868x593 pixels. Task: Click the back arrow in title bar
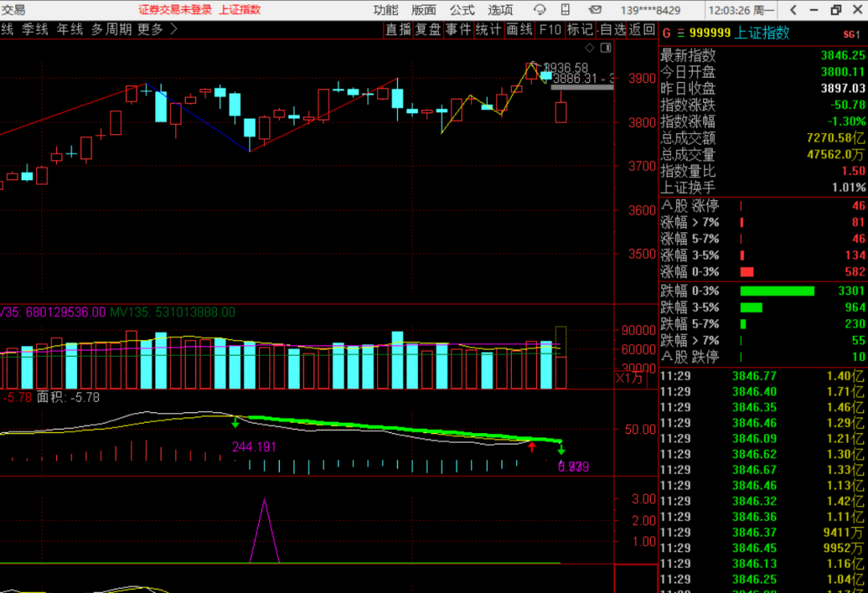[793, 10]
